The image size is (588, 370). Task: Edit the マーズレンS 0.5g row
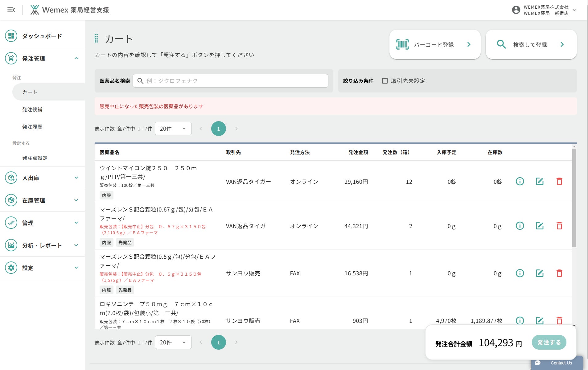540,273
